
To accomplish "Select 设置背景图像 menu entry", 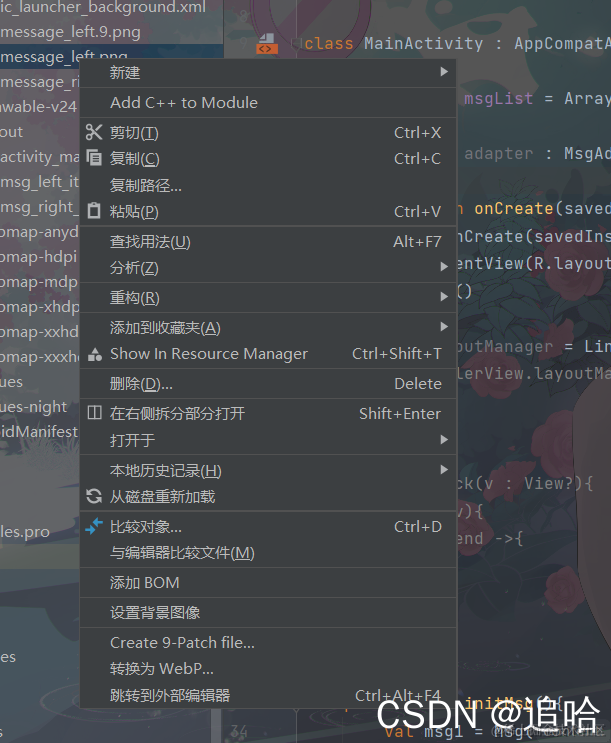I will tap(268, 612).
